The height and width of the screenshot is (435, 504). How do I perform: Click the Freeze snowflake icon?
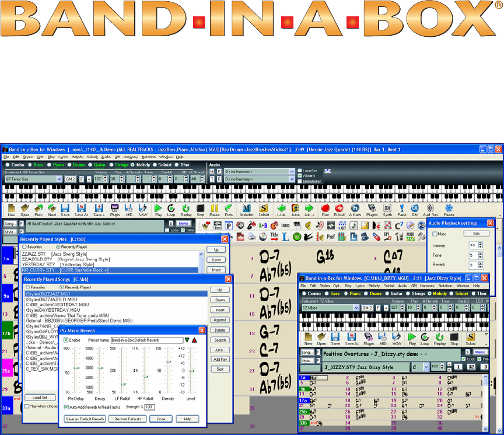point(449,210)
